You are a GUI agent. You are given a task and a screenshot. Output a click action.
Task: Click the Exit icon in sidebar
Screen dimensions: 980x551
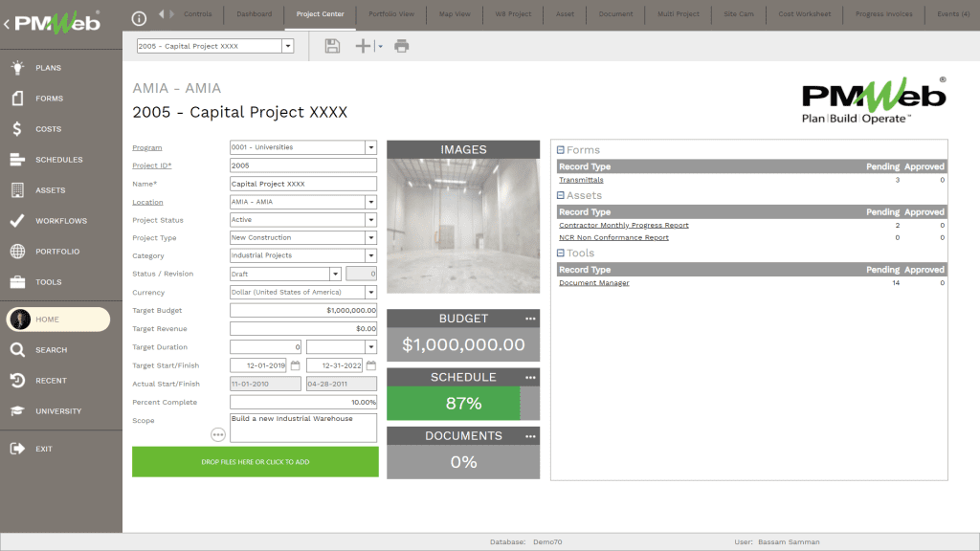17,449
